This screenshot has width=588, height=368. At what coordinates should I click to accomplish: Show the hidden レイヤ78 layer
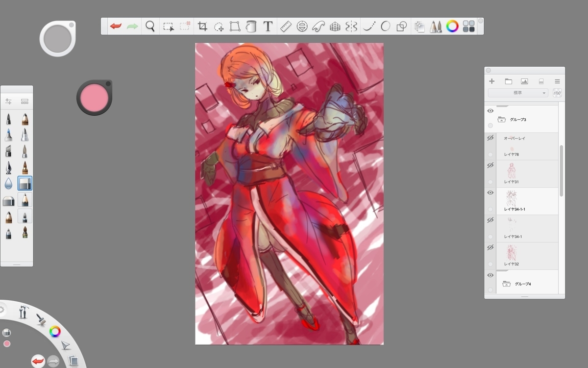[490, 139]
